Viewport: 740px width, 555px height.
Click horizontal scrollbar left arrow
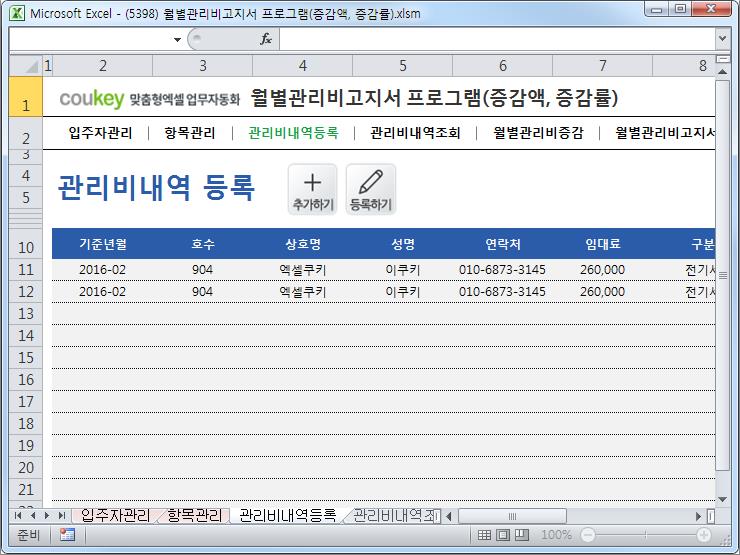[449, 516]
